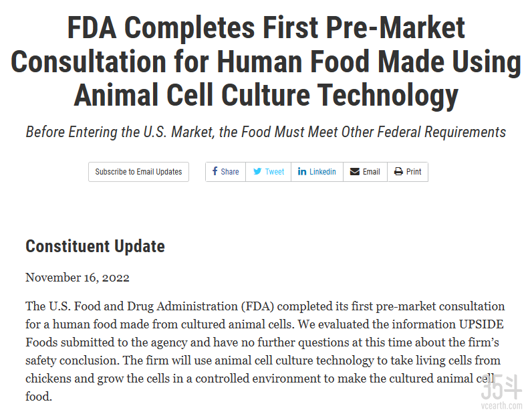Viewport: 532px width, 418px height.
Task: Click the Facebook icon in Share button
Action: tap(215, 171)
